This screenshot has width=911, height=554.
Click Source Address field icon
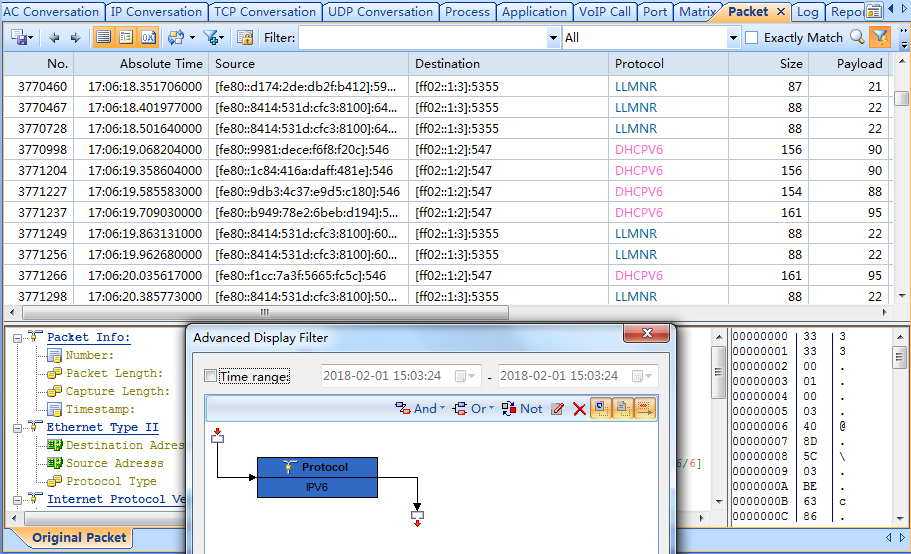click(55, 463)
